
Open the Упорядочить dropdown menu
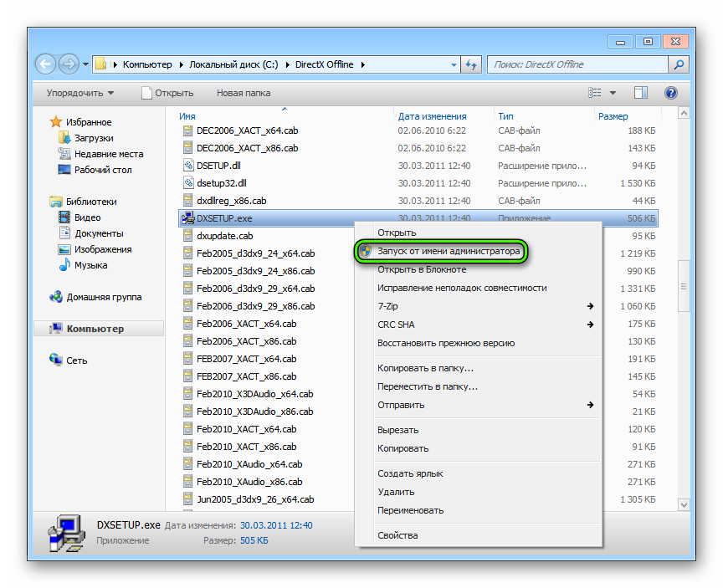pos(80,93)
